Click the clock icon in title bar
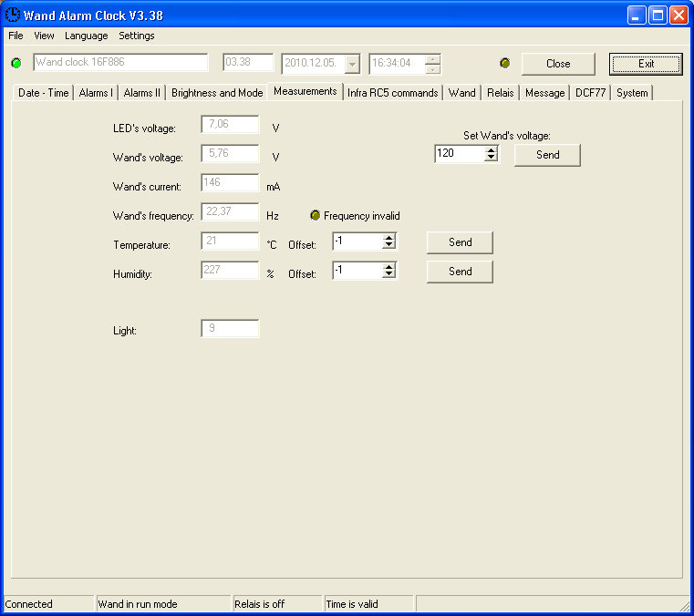 [13, 15]
